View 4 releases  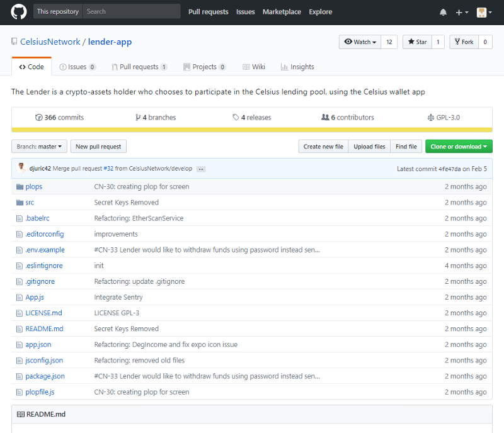(251, 118)
